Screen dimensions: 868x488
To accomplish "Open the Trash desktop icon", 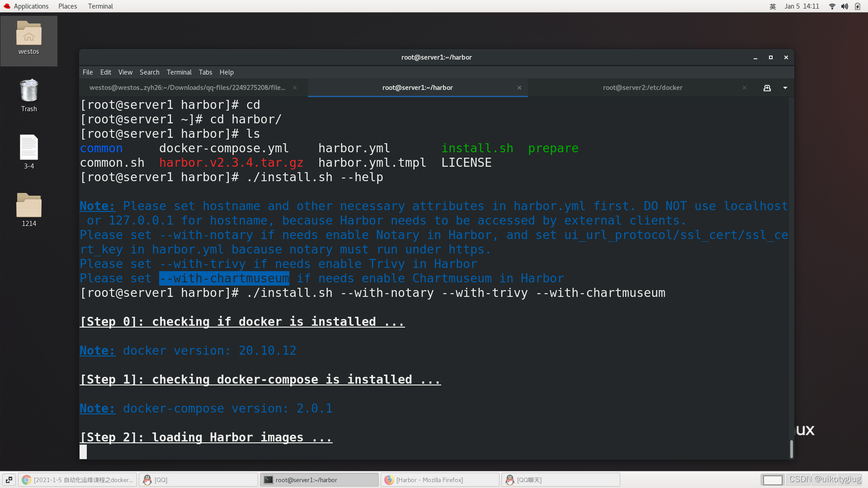I will [x=29, y=95].
